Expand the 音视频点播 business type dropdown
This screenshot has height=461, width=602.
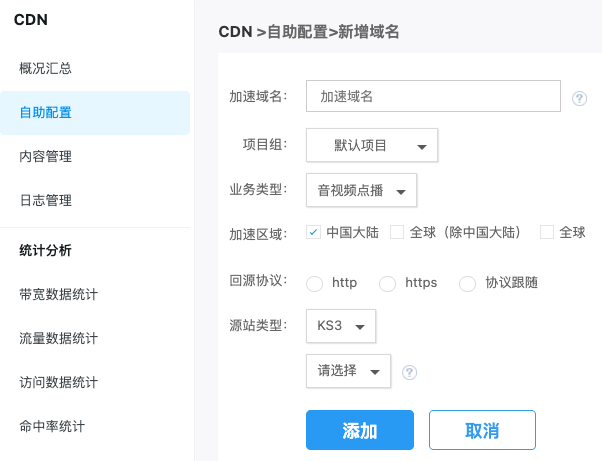[x=361, y=190]
